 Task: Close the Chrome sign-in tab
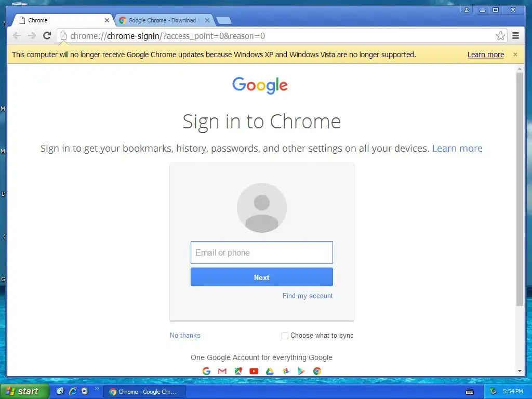(107, 20)
